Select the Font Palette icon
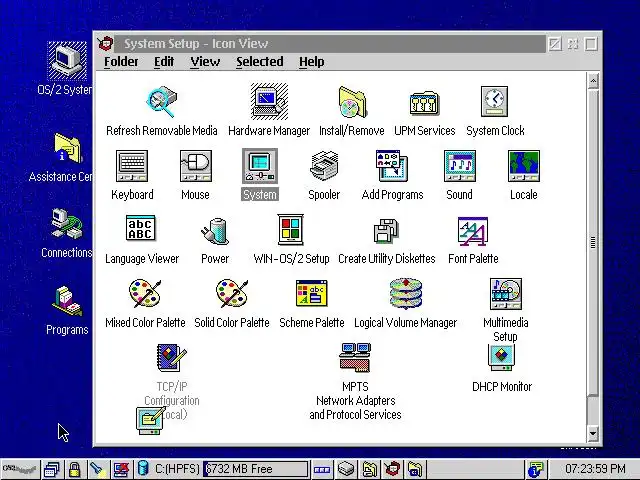The image size is (640, 480). click(473, 231)
